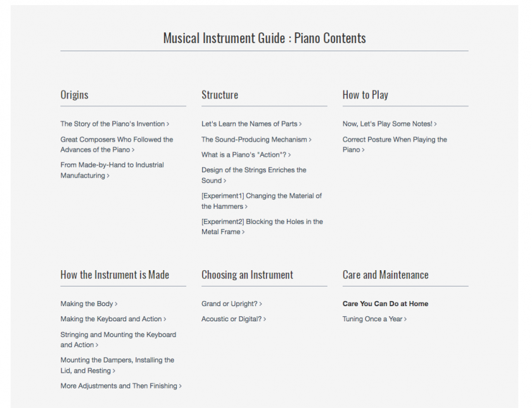Open The Sound-Producing Mechanism page
Image resolution: width=532 pixels, height=408 pixels.
[256, 140]
